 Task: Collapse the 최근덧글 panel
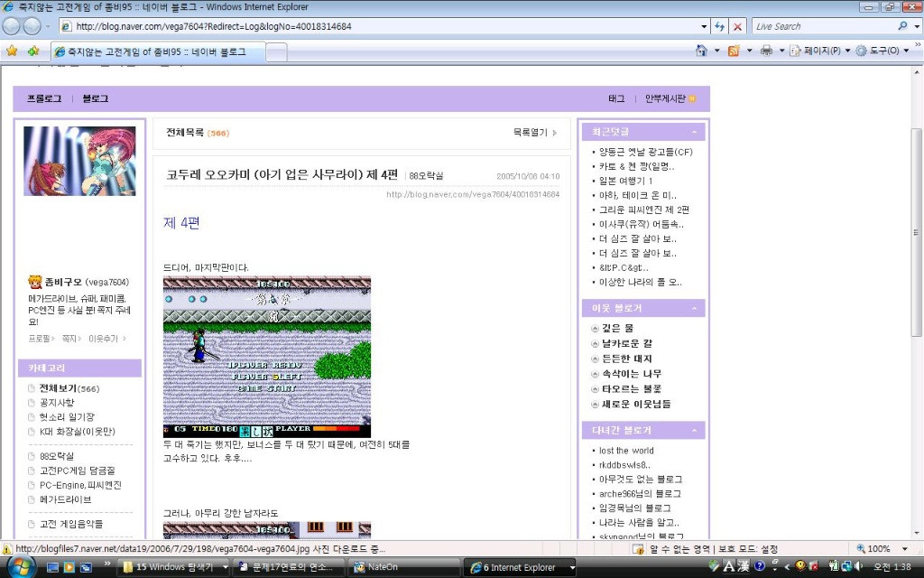pos(694,132)
